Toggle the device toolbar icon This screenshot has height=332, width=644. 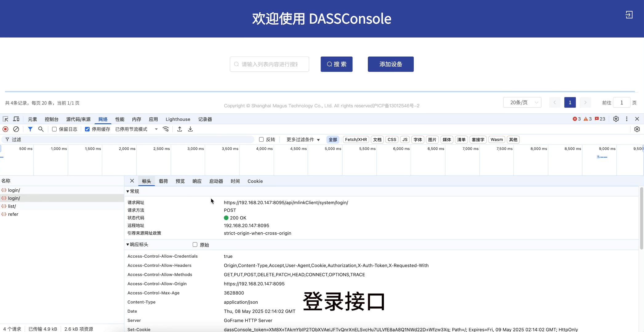click(x=16, y=119)
